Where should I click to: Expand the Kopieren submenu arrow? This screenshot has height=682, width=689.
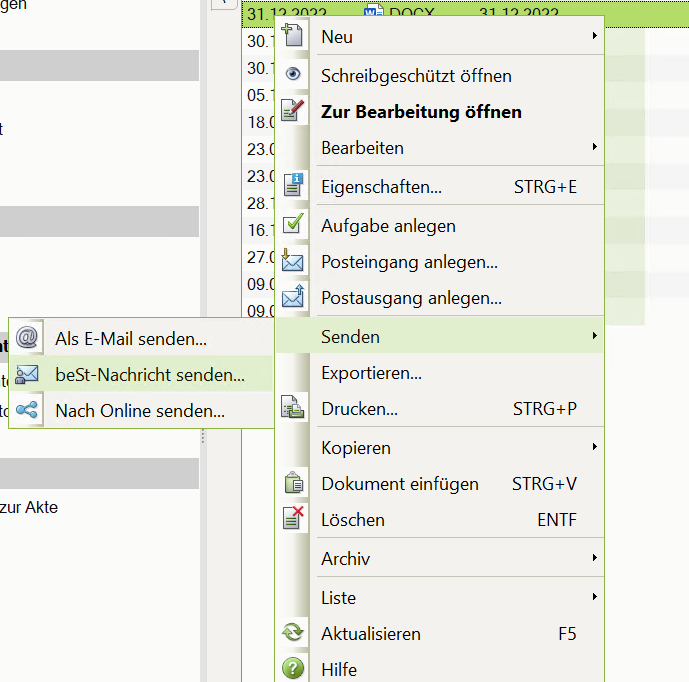click(595, 447)
